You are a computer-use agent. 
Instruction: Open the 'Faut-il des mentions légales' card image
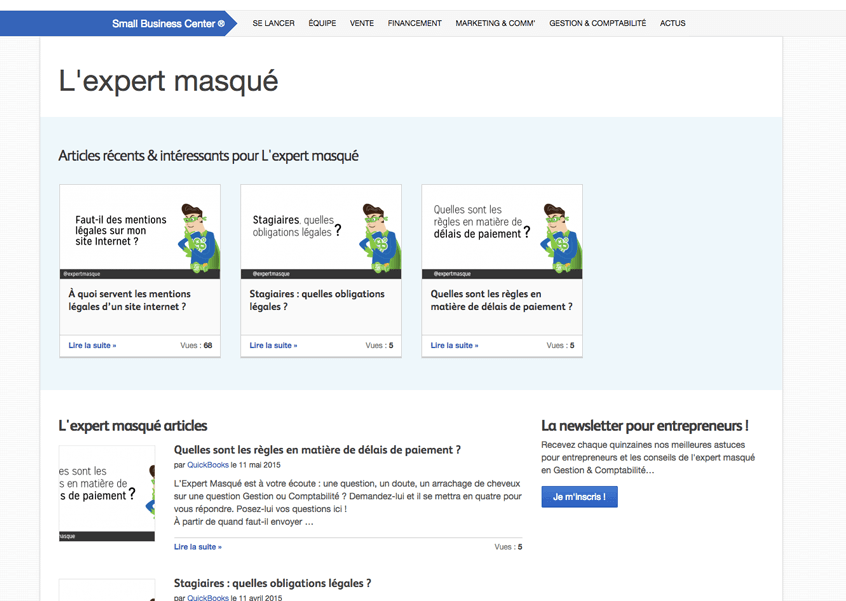tap(140, 231)
